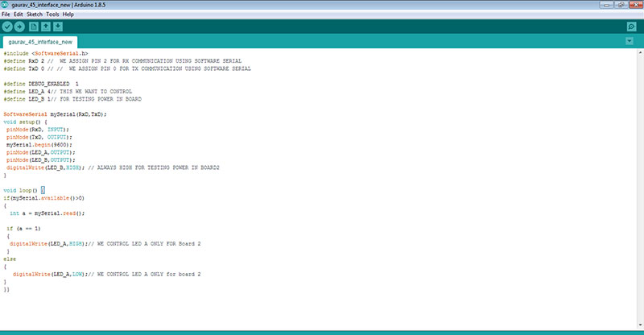Click the 'void loop()' line
This screenshot has height=335, width=644.
tap(24, 191)
